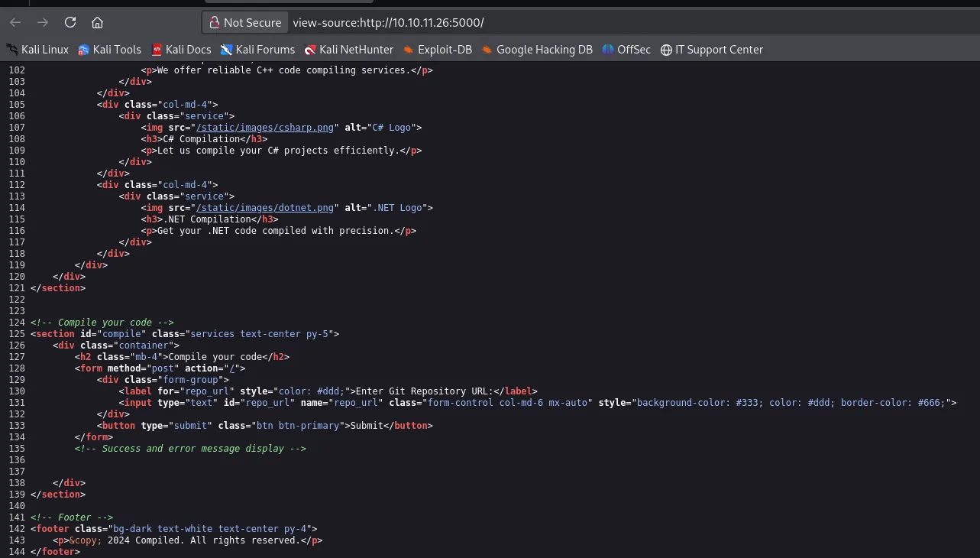The width and height of the screenshot is (980, 558).
Task: Click the browser Back arrow
Action: [x=15, y=22]
